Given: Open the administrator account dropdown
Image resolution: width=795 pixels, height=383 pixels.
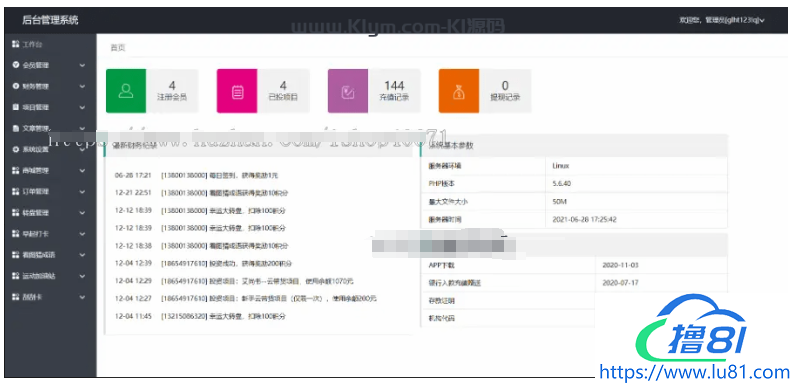Looking at the screenshot, I should pos(722,20).
